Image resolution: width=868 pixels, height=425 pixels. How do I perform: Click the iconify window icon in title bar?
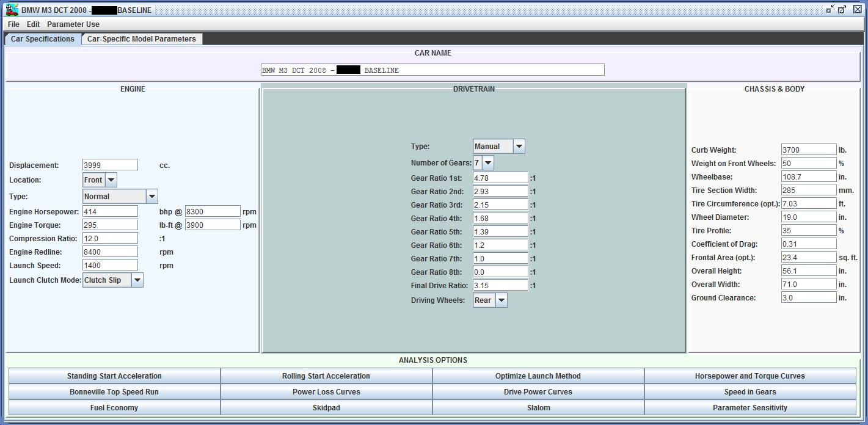point(829,10)
